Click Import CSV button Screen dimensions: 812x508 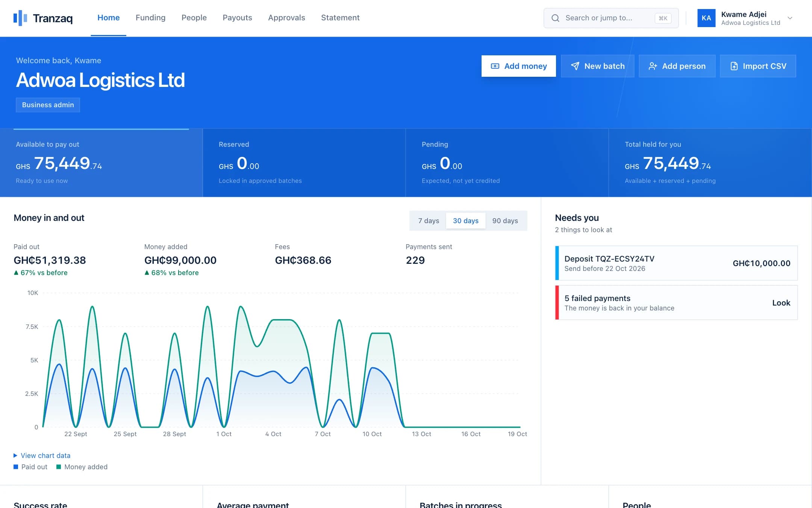click(758, 66)
